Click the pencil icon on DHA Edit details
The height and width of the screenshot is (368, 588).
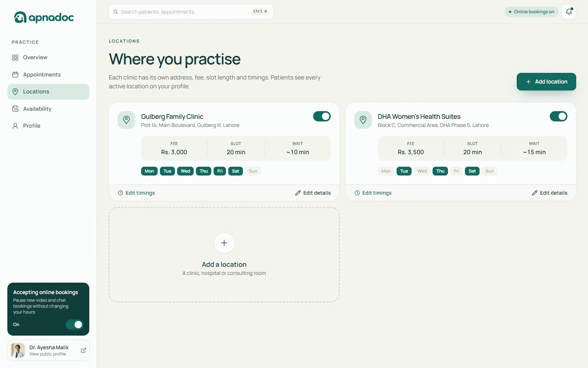(535, 193)
